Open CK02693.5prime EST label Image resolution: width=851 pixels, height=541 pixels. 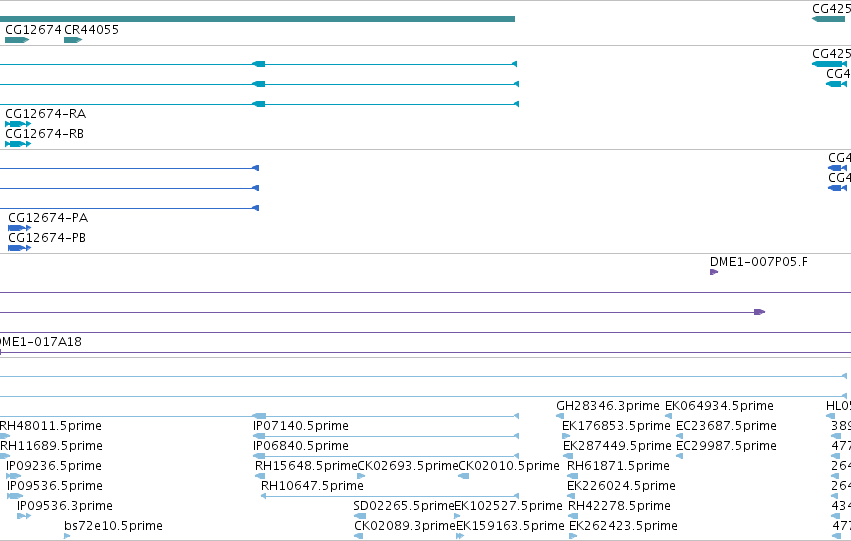[408, 466]
